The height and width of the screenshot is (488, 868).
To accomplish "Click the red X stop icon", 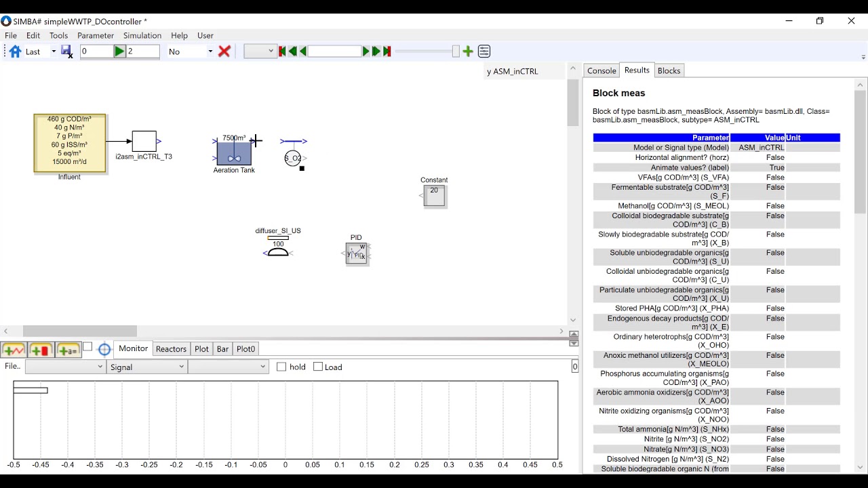I will point(224,52).
